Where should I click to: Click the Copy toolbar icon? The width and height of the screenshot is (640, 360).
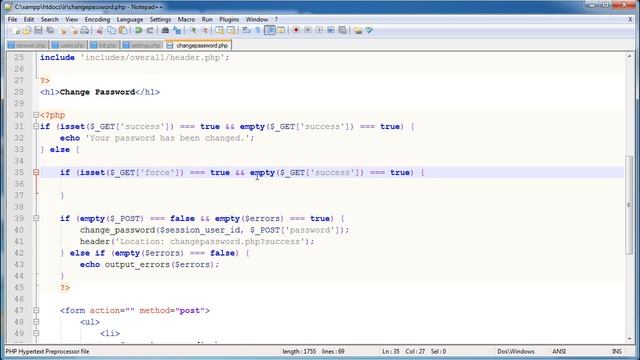[111, 30]
